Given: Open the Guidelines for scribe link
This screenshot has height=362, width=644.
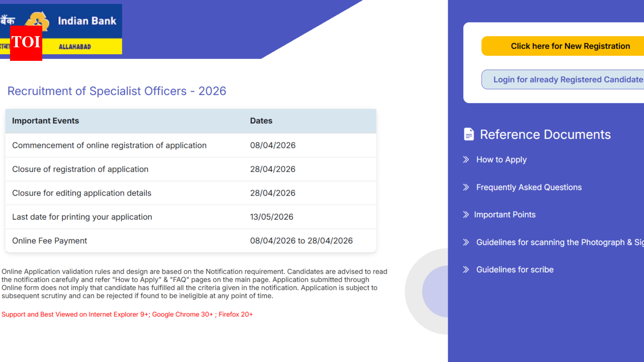Looking at the screenshot, I should (x=515, y=269).
